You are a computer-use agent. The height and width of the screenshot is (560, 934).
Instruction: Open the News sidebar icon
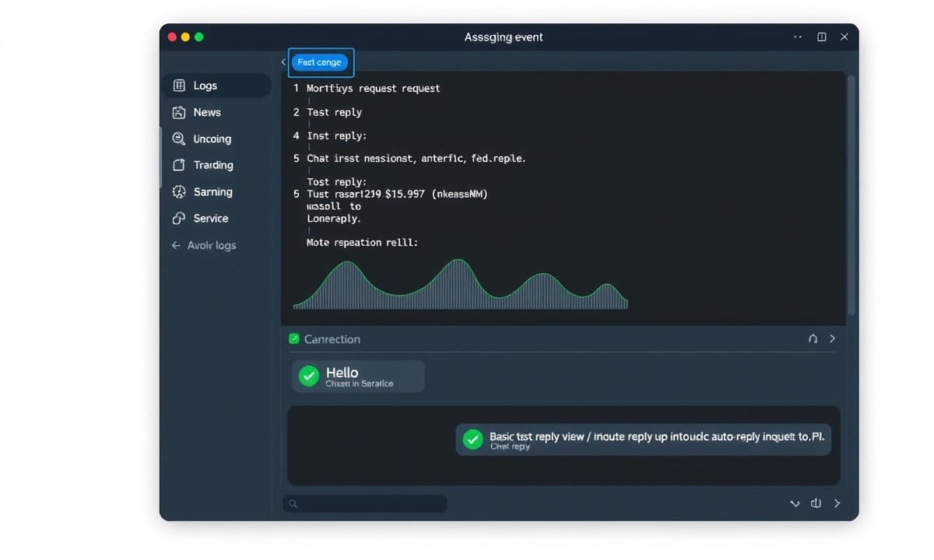click(x=179, y=112)
